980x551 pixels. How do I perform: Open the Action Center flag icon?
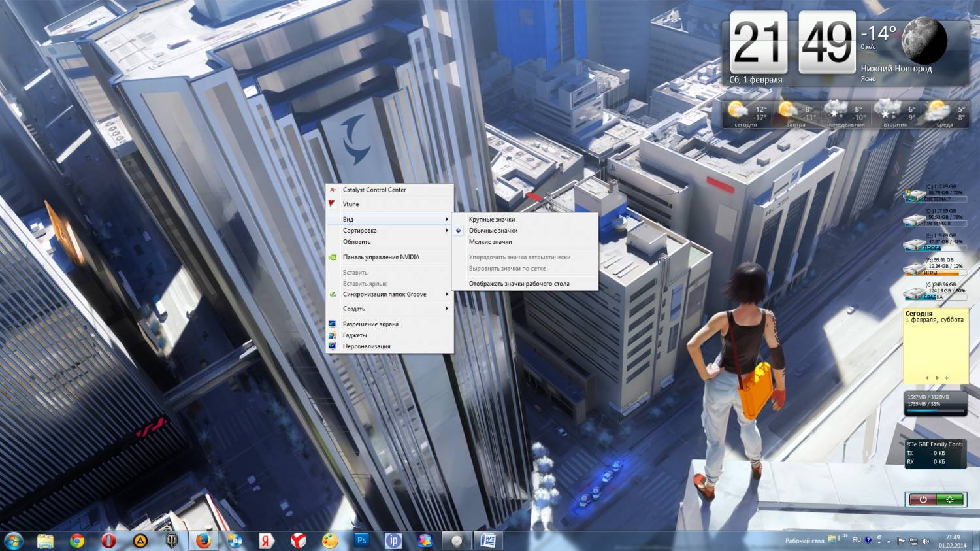[x=902, y=541]
